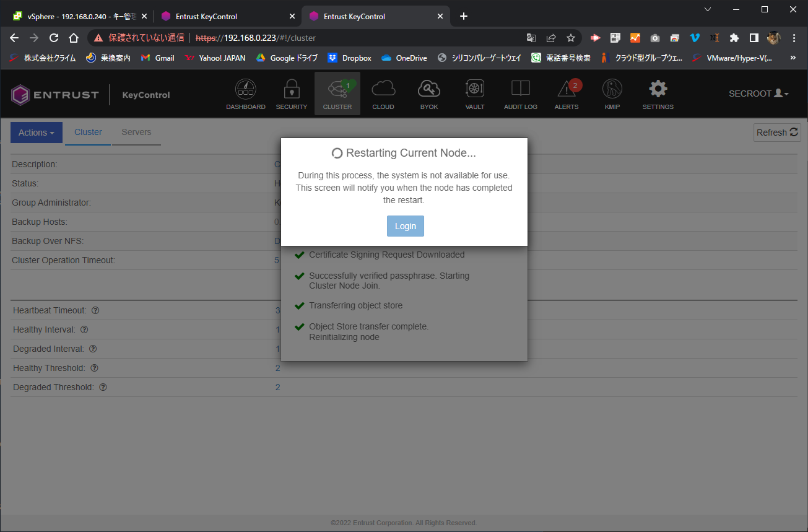Bookmark this page with star icon
This screenshot has width=808, height=532.
pyautogui.click(x=571, y=38)
